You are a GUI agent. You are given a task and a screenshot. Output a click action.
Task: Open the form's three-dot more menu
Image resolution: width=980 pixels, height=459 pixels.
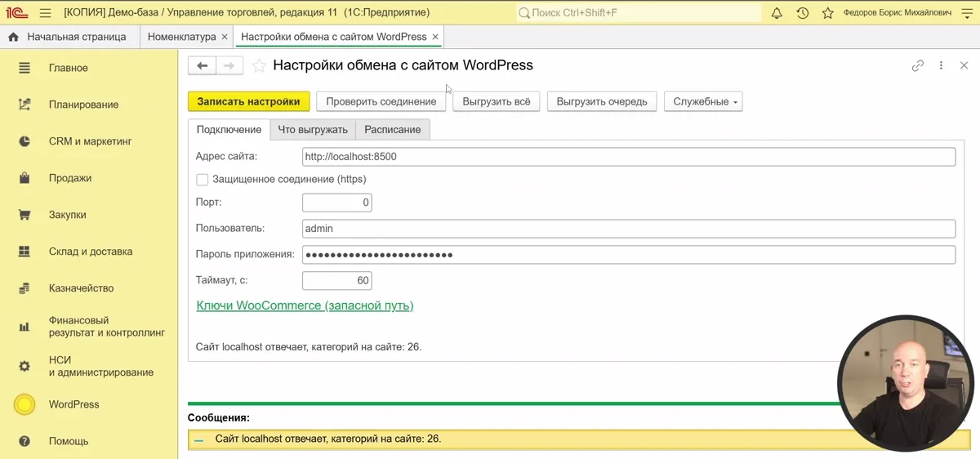[941, 66]
